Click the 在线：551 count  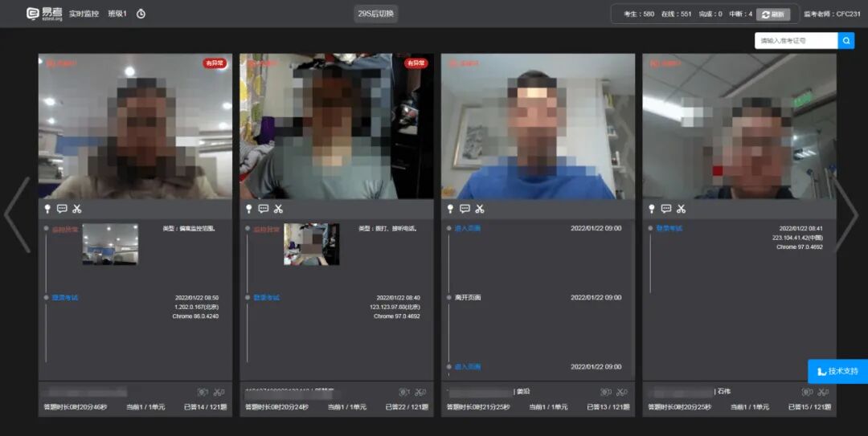click(x=677, y=14)
